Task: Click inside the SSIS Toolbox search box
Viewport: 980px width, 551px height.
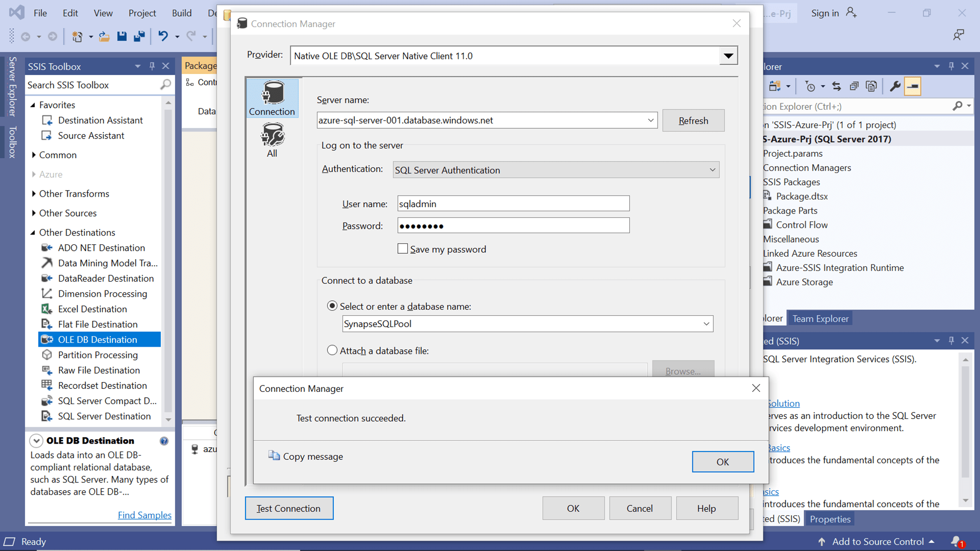Action: (88, 85)
